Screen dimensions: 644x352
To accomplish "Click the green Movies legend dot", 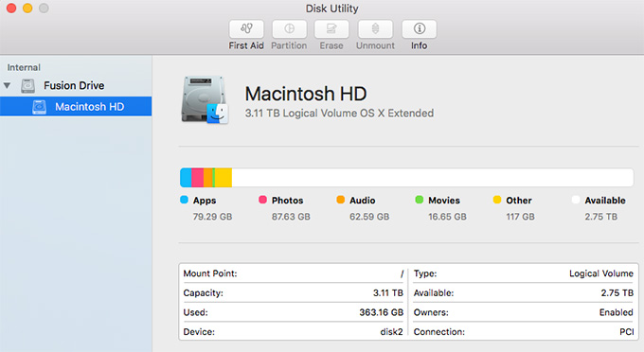I will point(419,200).
